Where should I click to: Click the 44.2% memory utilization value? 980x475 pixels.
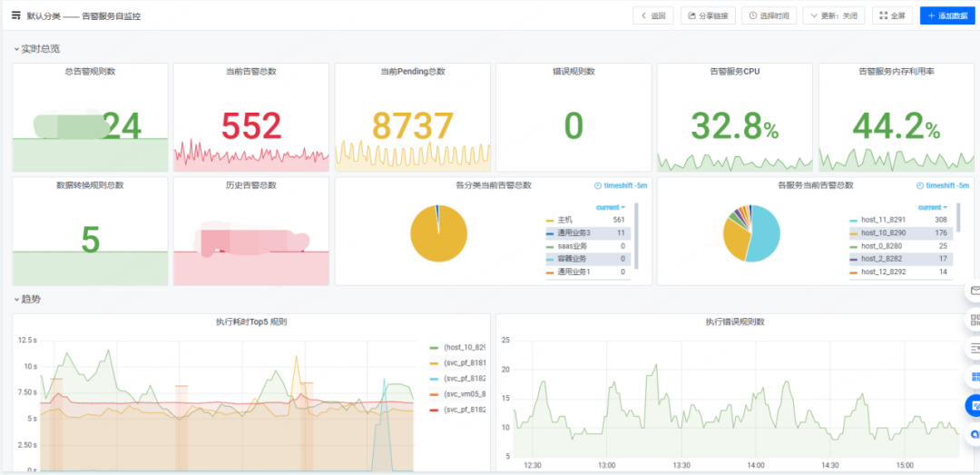pos(897,126)
